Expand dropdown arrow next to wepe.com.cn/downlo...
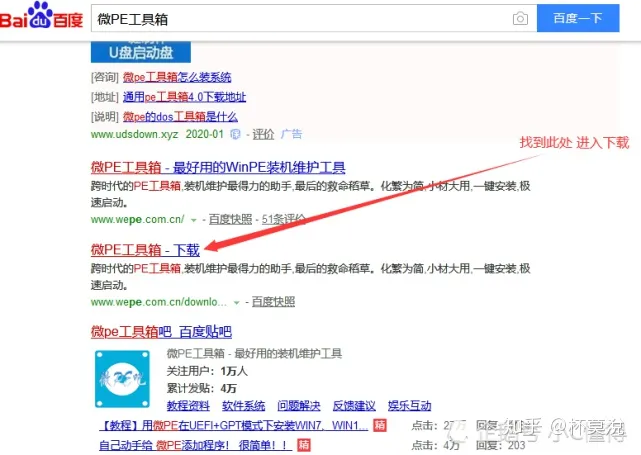This screenshot has height=455, width=641. click(236, 303)
